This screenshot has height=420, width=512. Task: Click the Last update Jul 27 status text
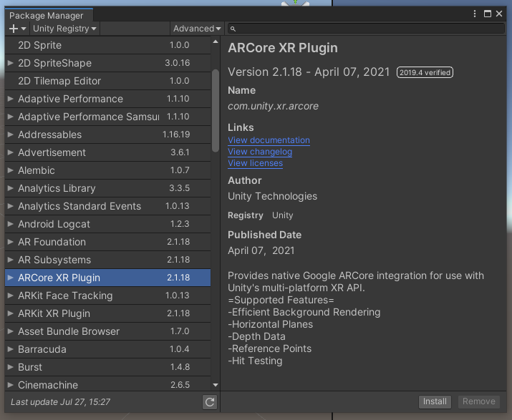pyautogui.click(x=60, y=401)
